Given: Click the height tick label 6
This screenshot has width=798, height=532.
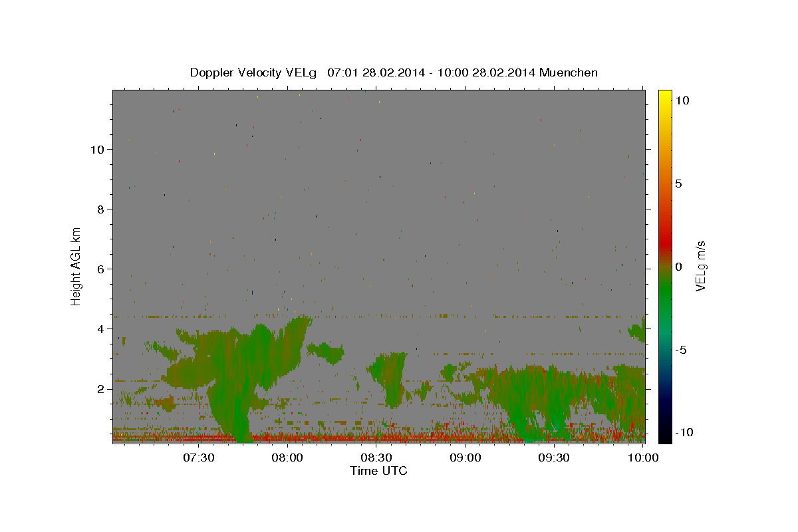Looking at the screenshot, I should (x=100, y=269).
